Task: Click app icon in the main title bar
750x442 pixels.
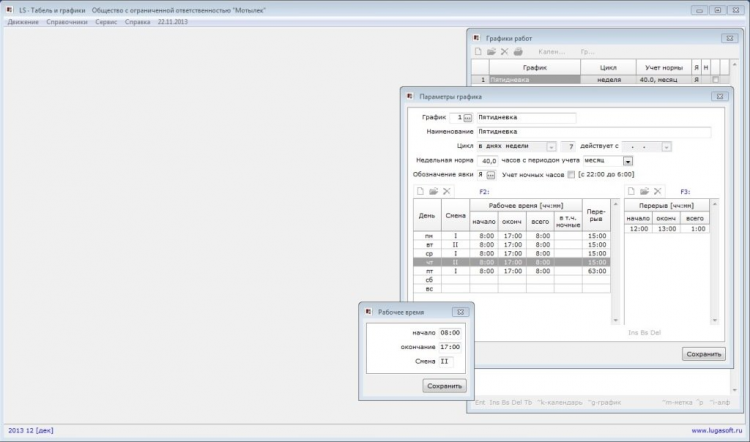Action: pyautogui.click(x=10, y=10)
